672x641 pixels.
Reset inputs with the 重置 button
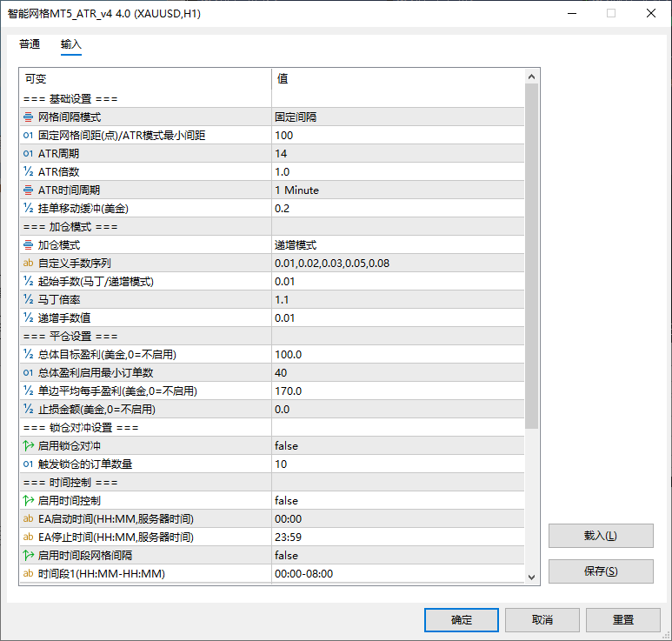pyautogui.click(x=623, y=620)
